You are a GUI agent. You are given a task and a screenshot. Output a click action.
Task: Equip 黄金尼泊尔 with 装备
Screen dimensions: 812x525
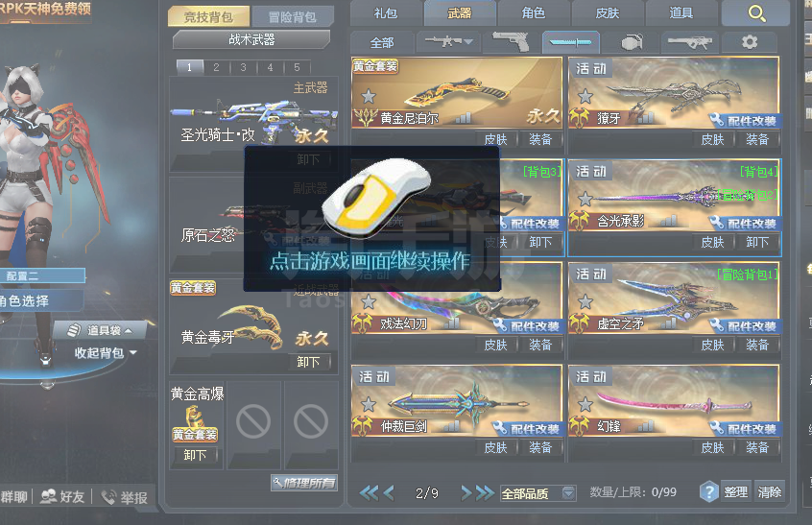(x=540, y=139)
